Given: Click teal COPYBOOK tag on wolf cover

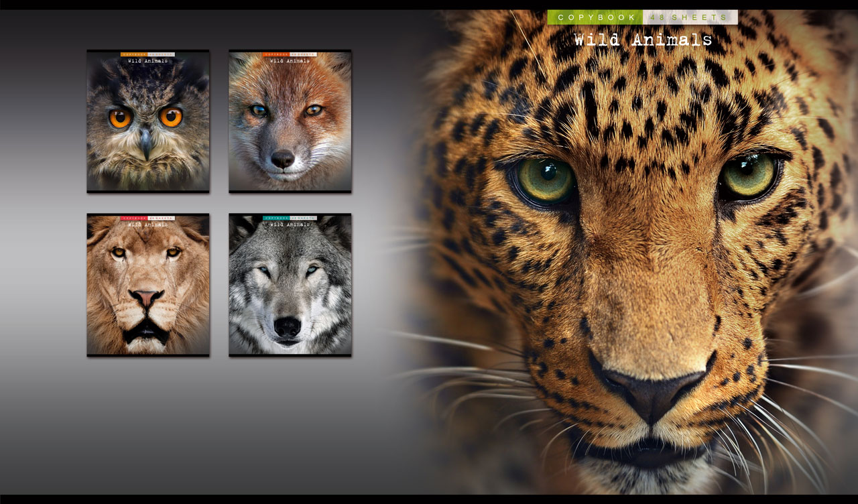Looking at the screenshot, I should tap(275, 218).
